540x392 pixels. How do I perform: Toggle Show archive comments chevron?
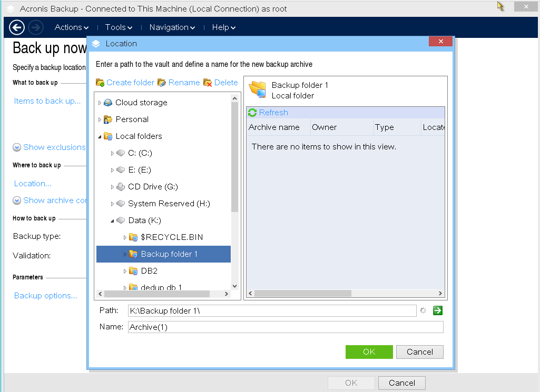click(17, 200)
